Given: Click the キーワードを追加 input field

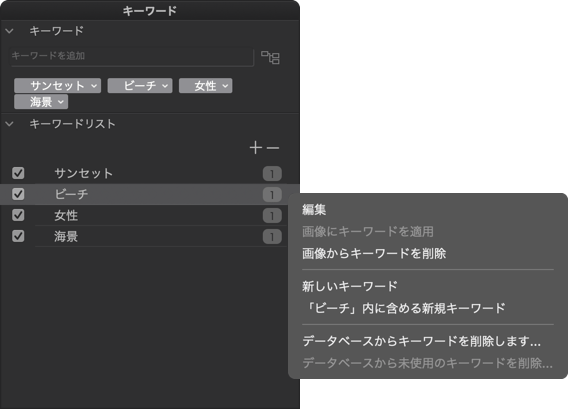Looking at the screenshot, I should tap(131, 56).
